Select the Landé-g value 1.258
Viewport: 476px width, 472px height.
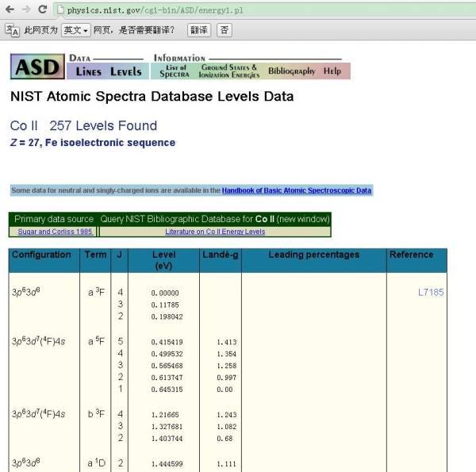coord(226,366)
